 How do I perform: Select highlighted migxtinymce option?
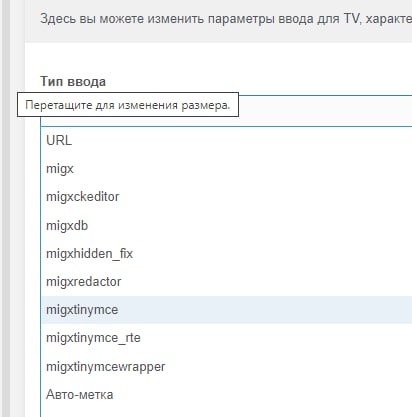click(227, 310)
